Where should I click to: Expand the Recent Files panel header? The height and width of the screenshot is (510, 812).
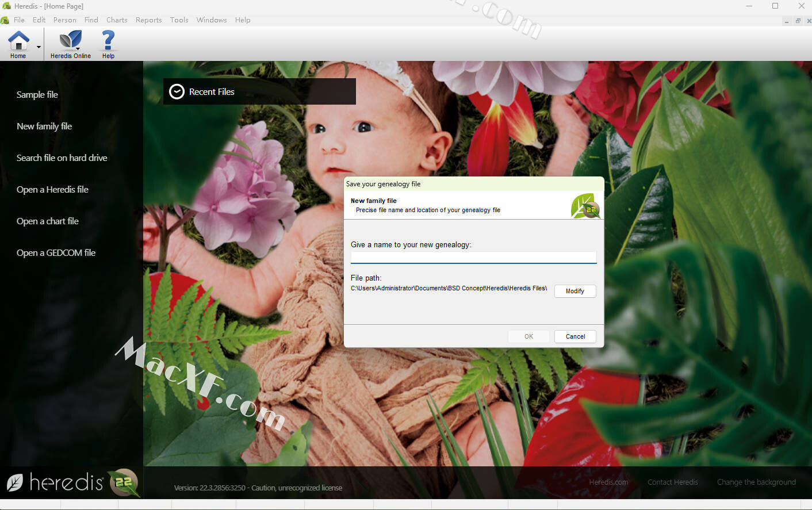[259, 92]
